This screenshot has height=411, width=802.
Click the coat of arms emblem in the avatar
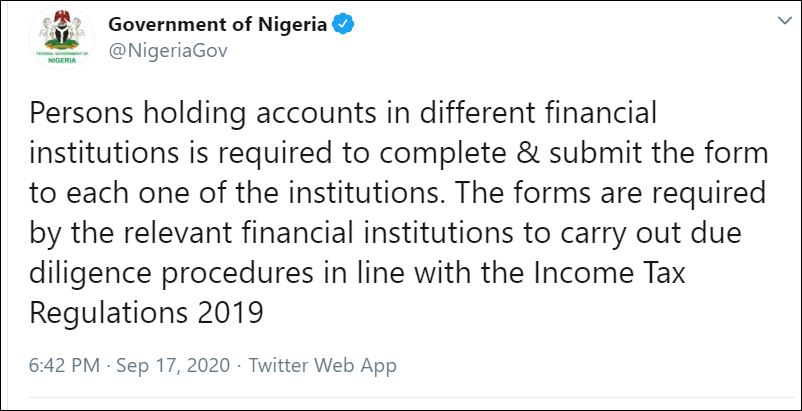[x=62, y=30]
